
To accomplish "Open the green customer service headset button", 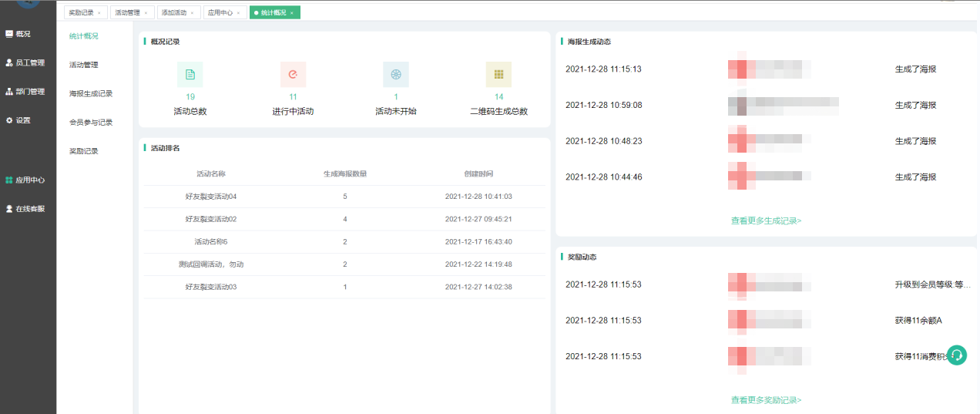I will coord(956,355).
